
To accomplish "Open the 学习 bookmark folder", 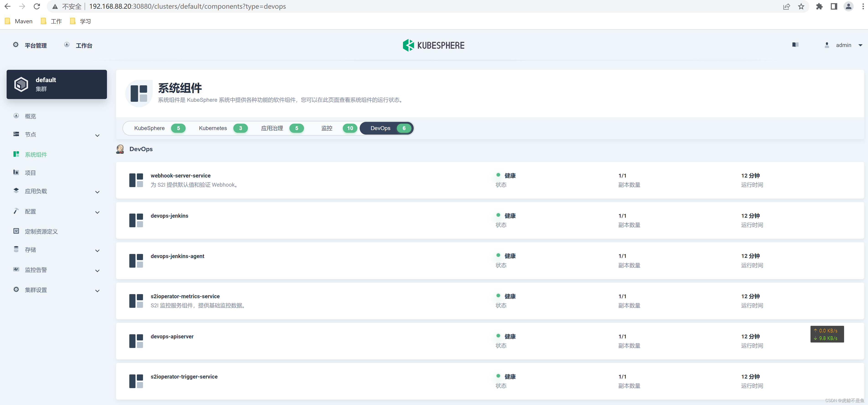I will 81,21.
